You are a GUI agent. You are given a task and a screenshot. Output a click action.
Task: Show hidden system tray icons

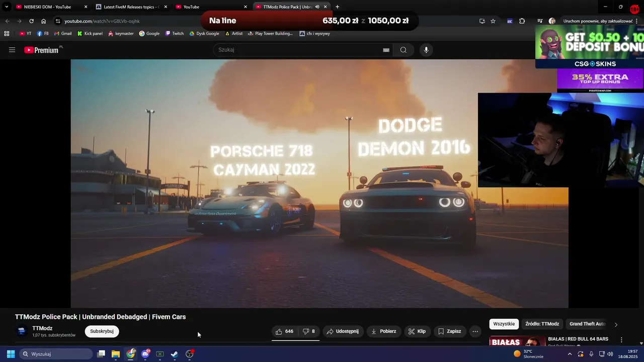tap(570, 354)
